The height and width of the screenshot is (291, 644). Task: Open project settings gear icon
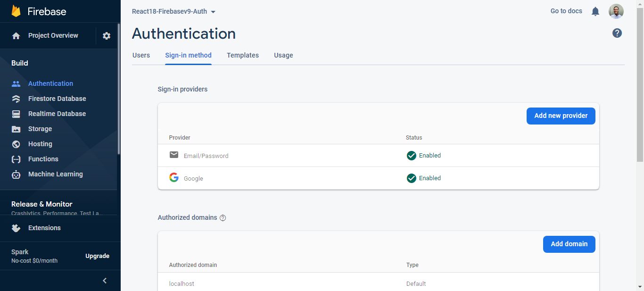point(107,36)
